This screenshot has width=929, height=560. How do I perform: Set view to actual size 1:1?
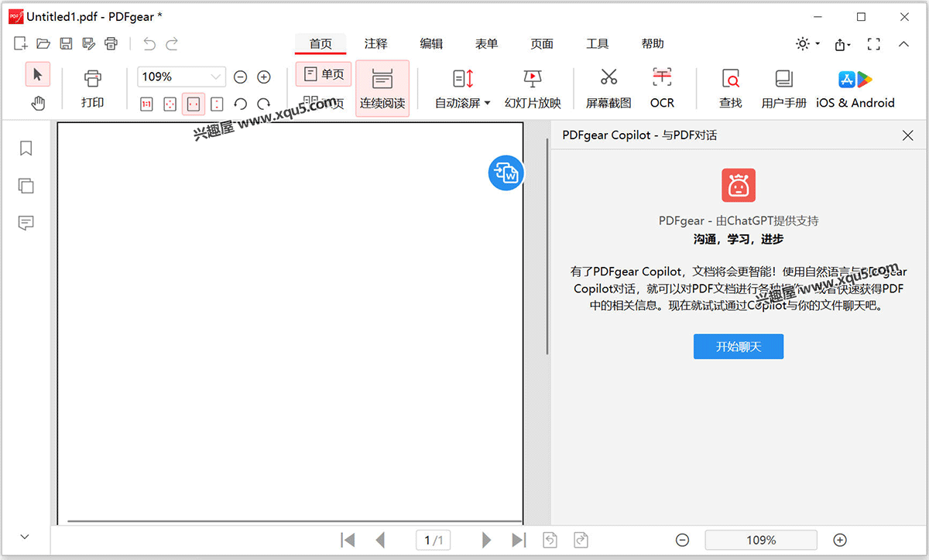[x=147, y=104]
